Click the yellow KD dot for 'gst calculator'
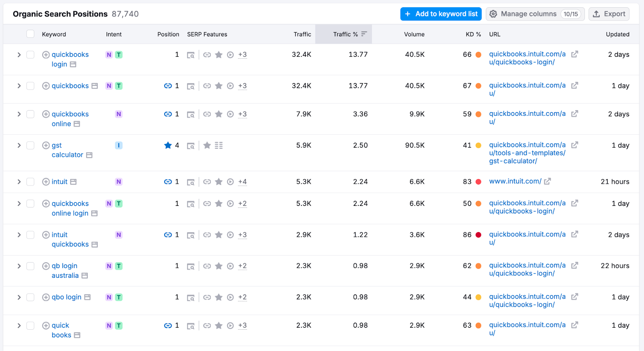 [x=478, y=146]
